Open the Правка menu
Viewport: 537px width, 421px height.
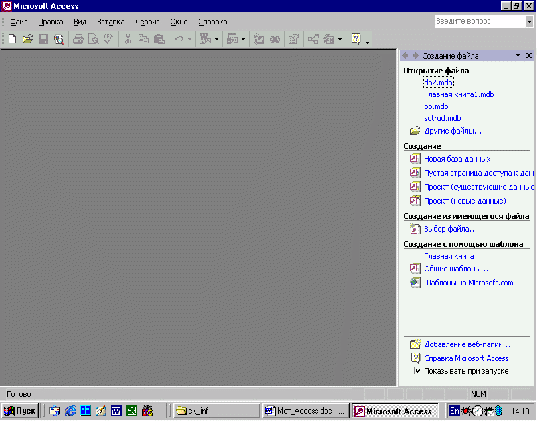51,22
